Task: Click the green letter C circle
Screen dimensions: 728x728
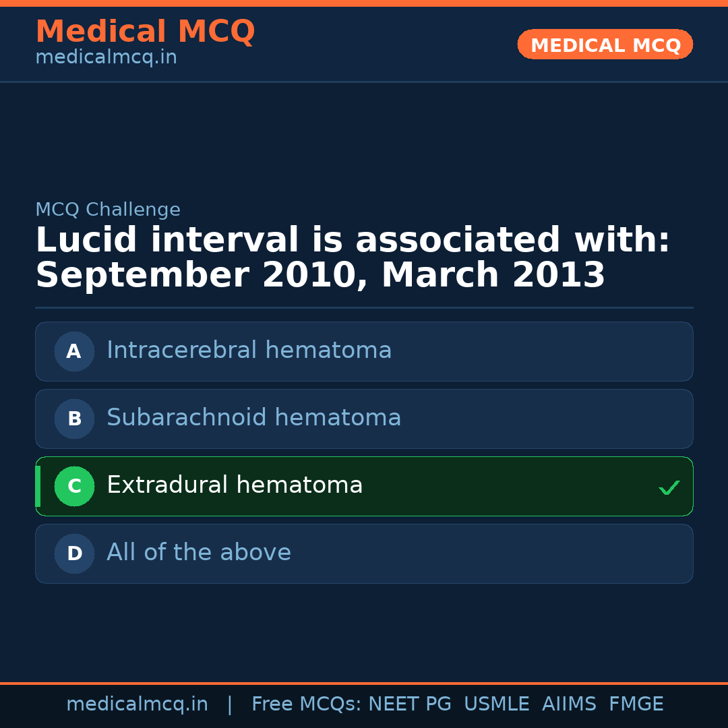Action: pos(74,486)
